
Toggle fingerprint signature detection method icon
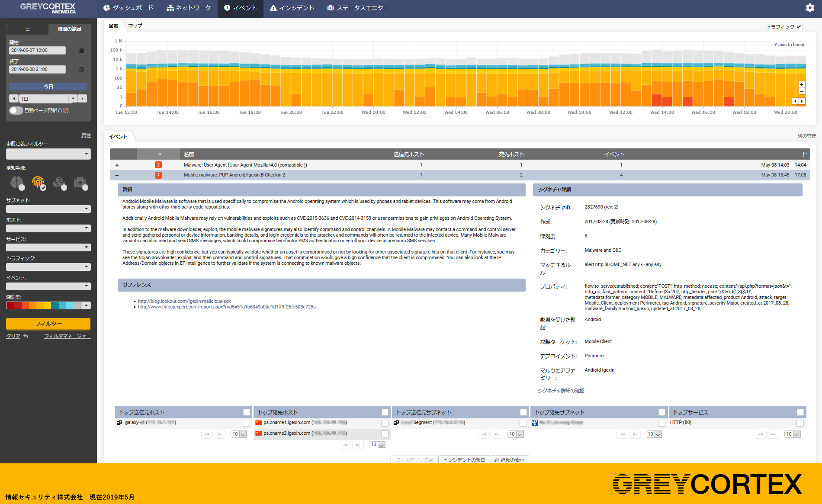(x=39, y=183)
